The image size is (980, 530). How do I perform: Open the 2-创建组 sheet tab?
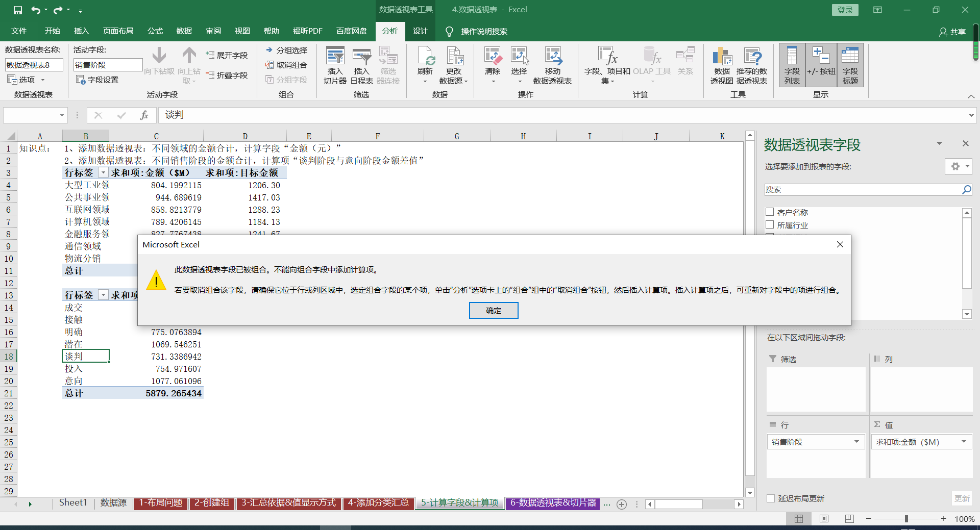click(212, 503)
